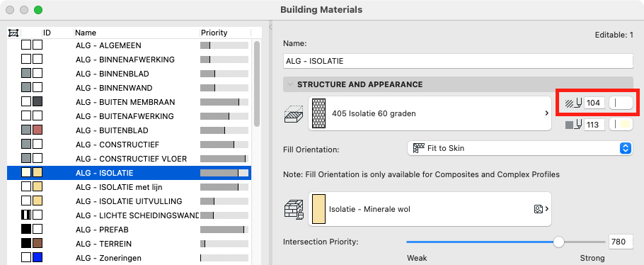Click cut fill preview of ALG - BUITENBLAD
The image size is (644, 265).
click(x=26, y=130)
